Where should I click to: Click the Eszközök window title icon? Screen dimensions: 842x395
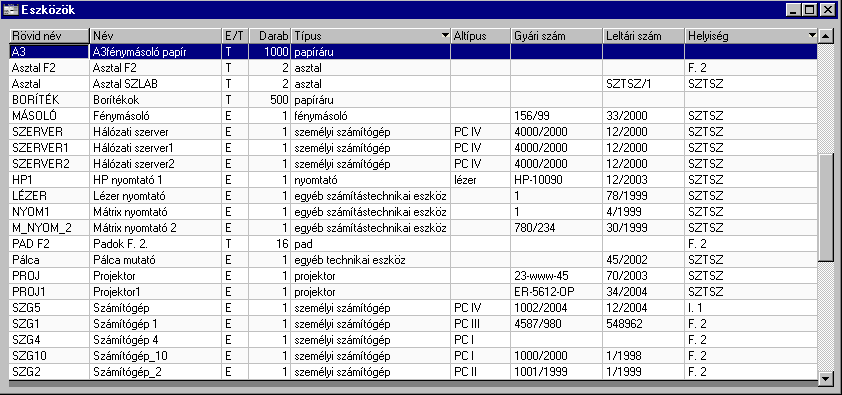click(11, 10)
